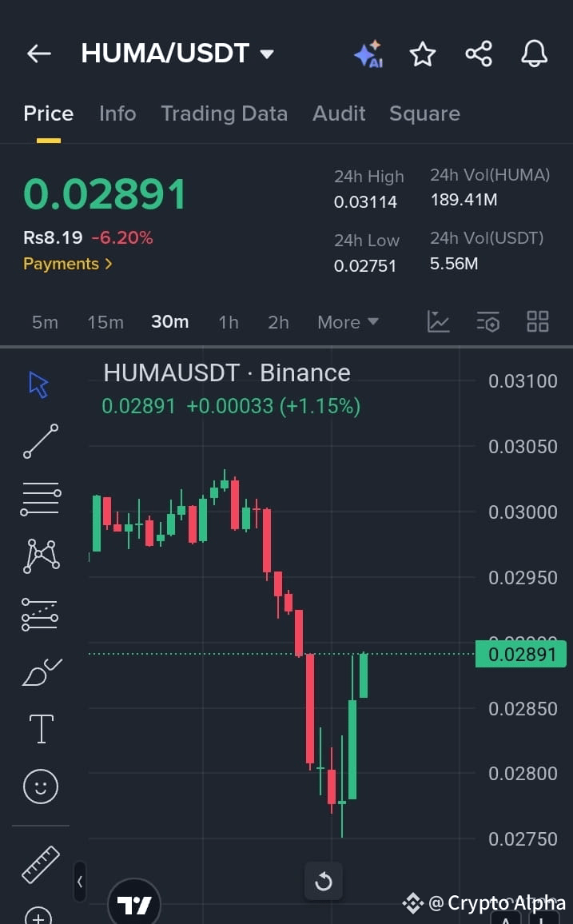Select the horizontal lines Fibonacci tool
Viewport: 573px width, 924px height.
click(x=41, y=499)
